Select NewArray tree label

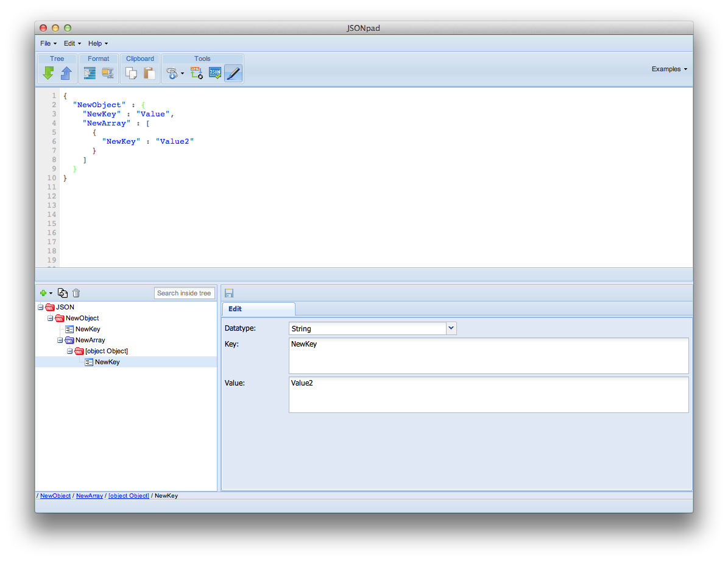point(90,340)
